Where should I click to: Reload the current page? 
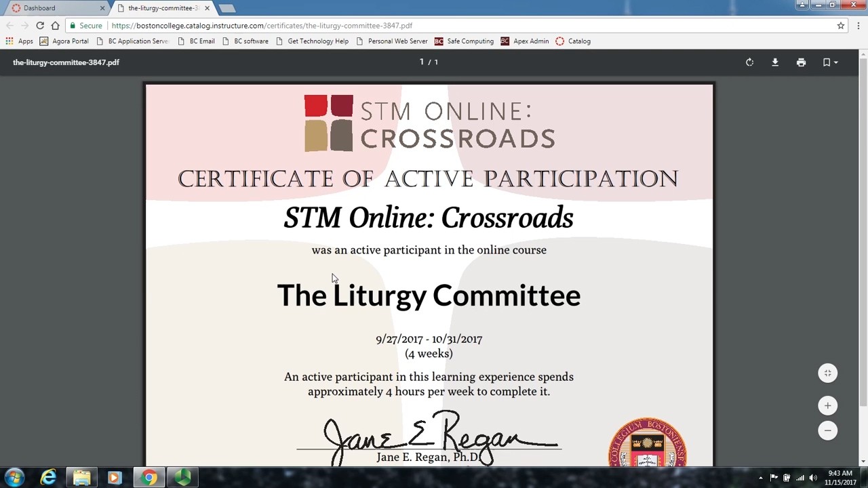coord(40,26)
